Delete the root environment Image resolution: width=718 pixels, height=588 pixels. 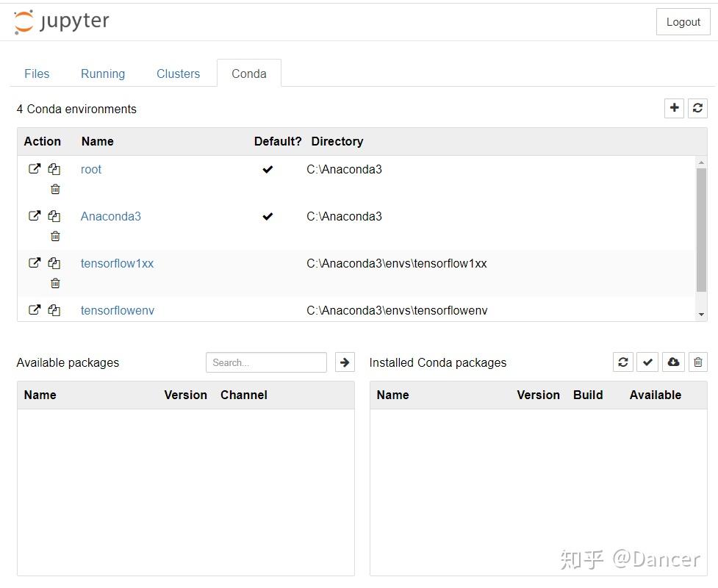[x=55, y=189]
